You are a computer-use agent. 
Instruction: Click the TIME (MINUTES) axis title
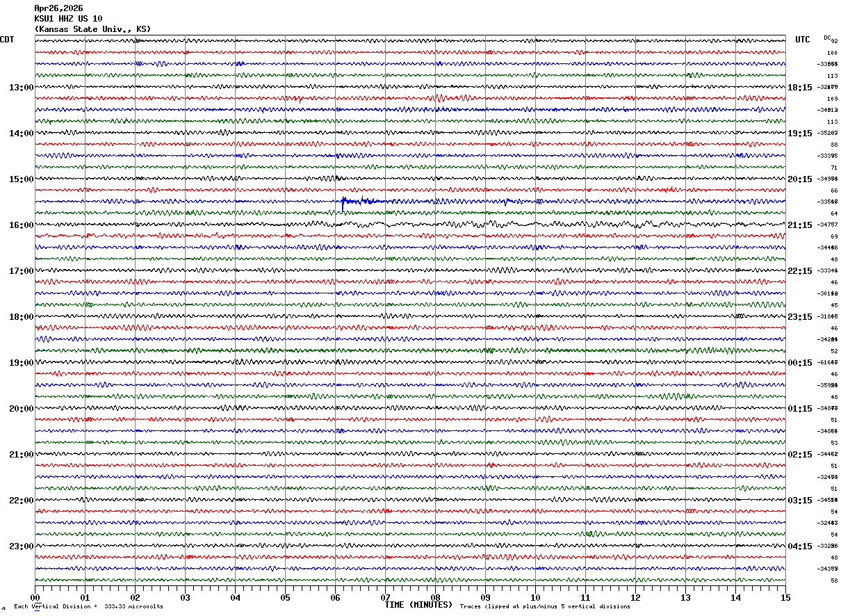point(418,605)
